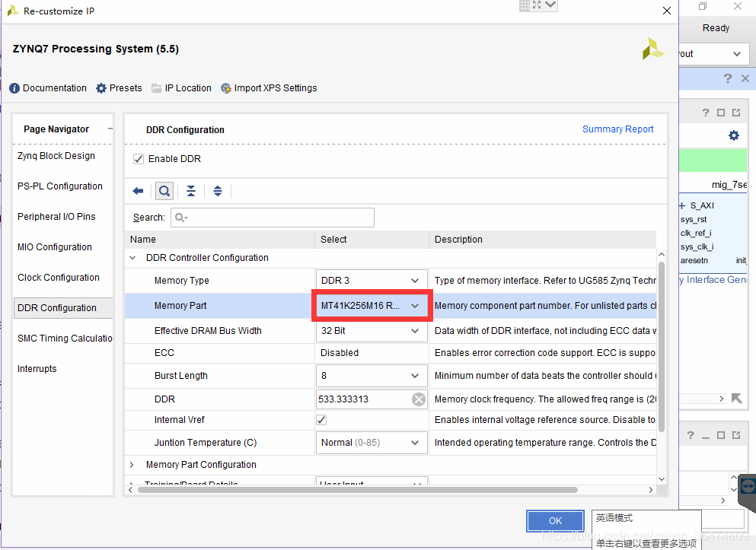Select the DDR Configuration page

coord(63,308)
